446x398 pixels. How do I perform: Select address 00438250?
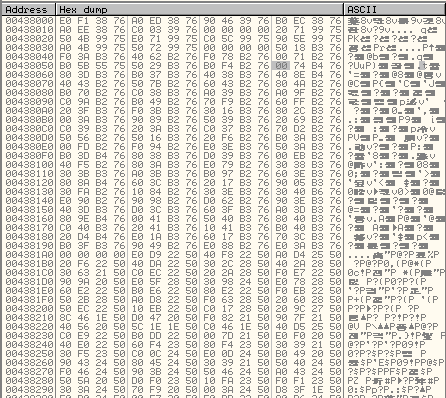point(29,354)
